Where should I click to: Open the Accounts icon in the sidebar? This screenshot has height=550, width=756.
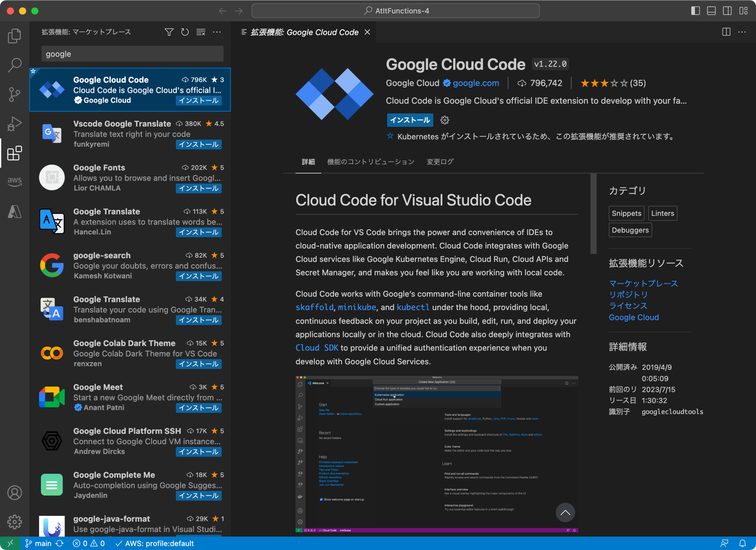pos(15,493)
